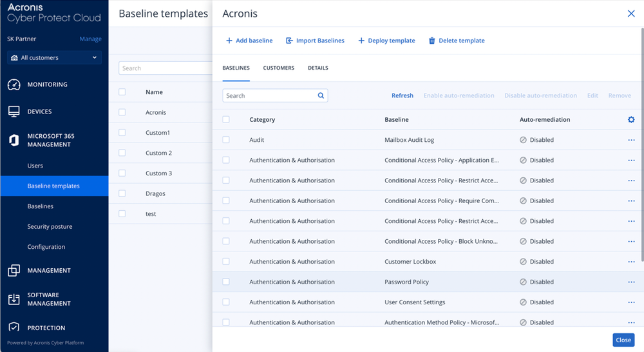Open more actions for Application E... policy row

pos(631,160)
